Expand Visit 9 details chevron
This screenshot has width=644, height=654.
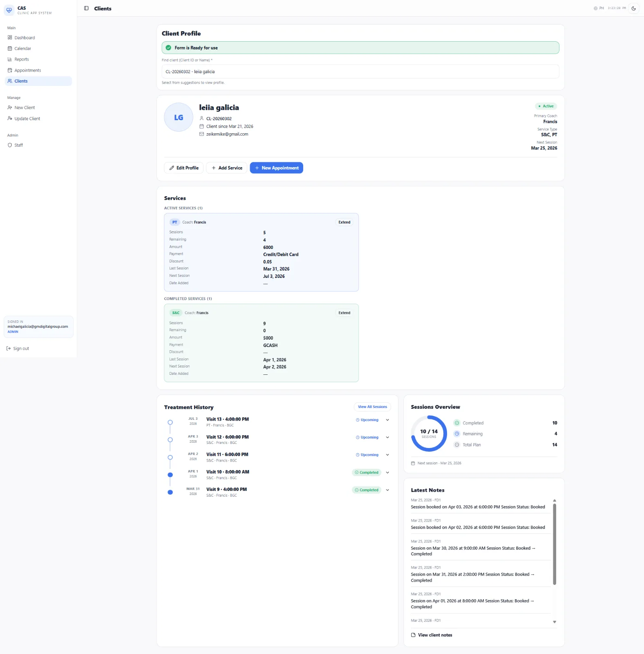387,490
